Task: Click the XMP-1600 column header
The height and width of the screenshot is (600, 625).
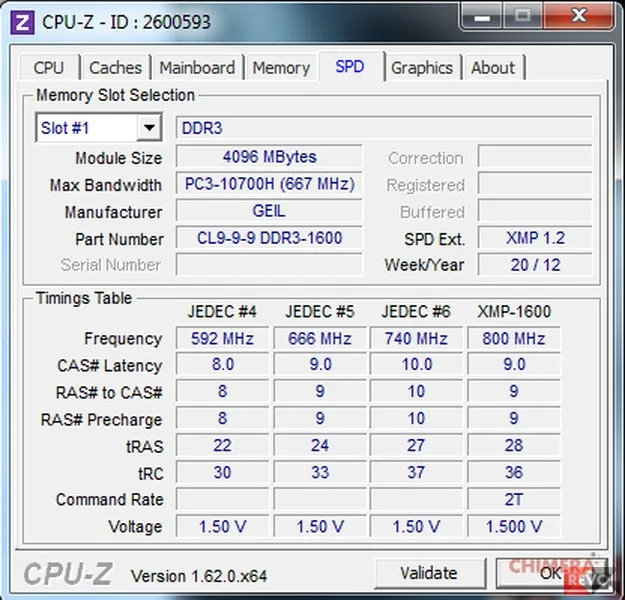Action: coord(514,312)
